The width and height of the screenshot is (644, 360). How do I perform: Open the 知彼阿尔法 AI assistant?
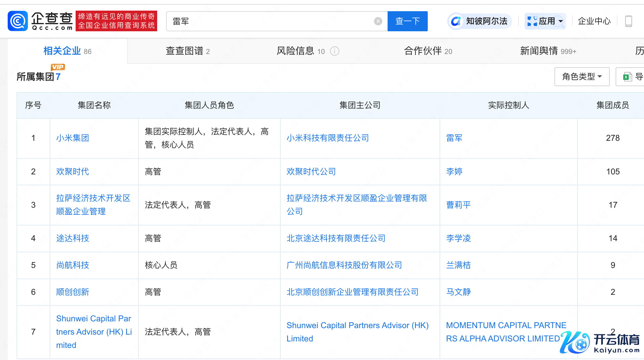coord(480,21)
